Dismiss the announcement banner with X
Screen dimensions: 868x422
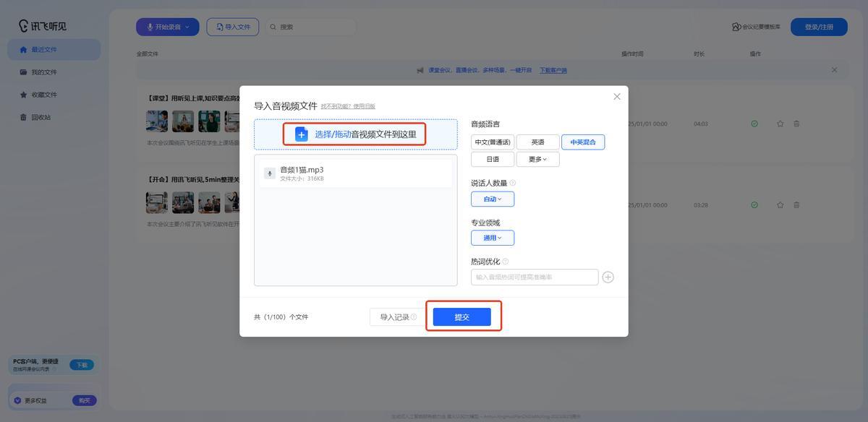point(834,70)
